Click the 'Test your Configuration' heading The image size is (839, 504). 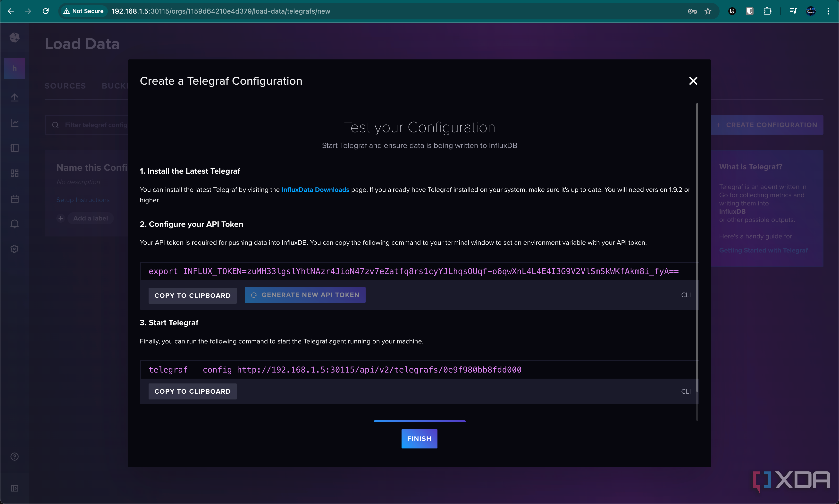tap(419, 127)
